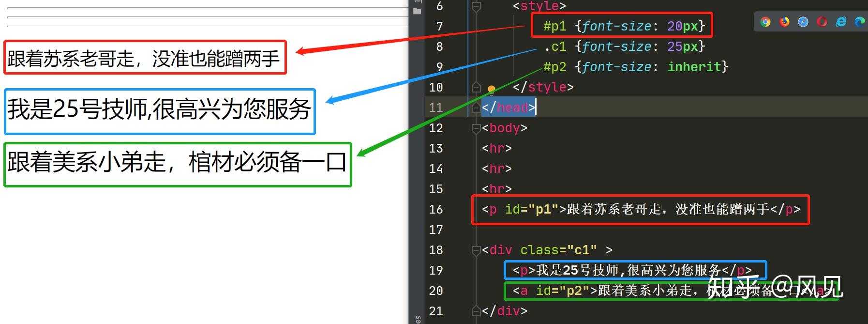Viewport: 868px width, 324px height.
Task: Click preview paragraph "跟着苏系老哥走，没准也能蹭两手"
Action: (144, 59)
